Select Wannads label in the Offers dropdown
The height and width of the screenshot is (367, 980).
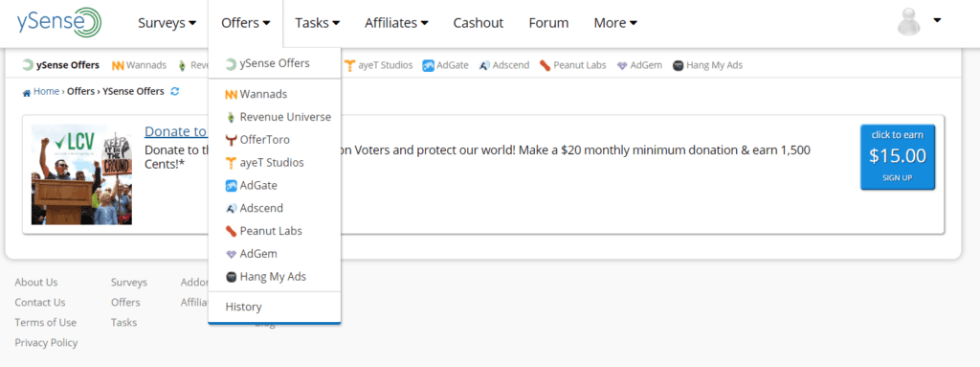click(x=264, y=95)
